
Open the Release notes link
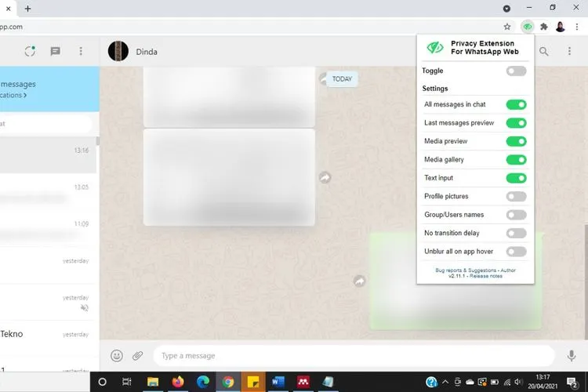click(x=486, y=276)
